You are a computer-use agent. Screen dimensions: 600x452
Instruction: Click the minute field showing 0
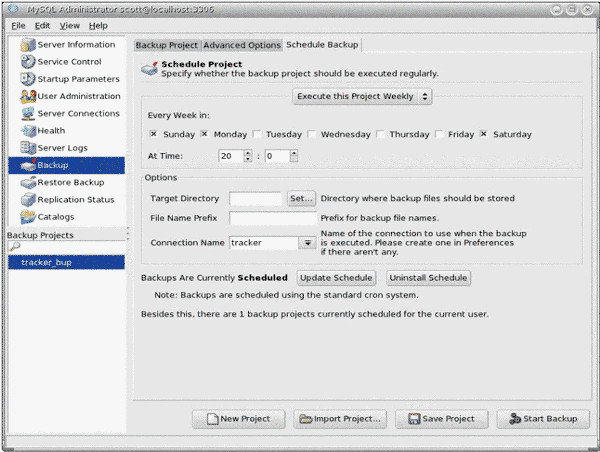277,156
